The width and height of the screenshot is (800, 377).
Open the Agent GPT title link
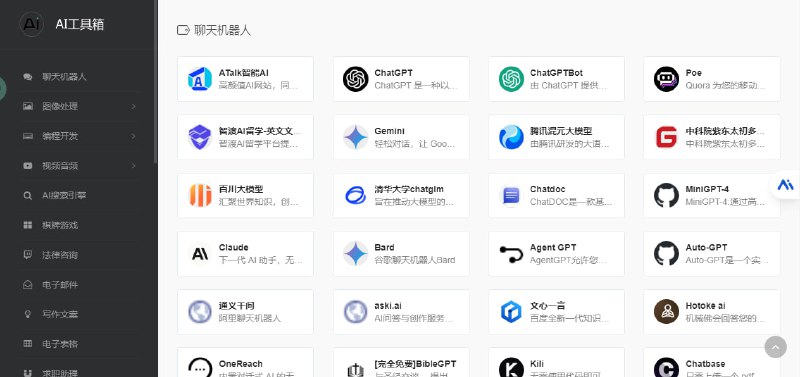[553, 247]
